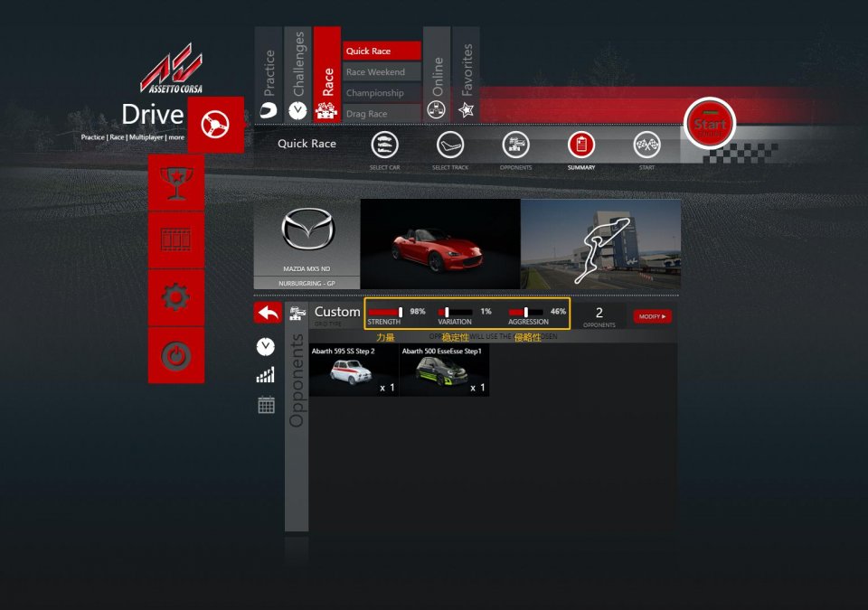868x610 pixels.
Task: Switch to the Race tab
Action: 327,74
